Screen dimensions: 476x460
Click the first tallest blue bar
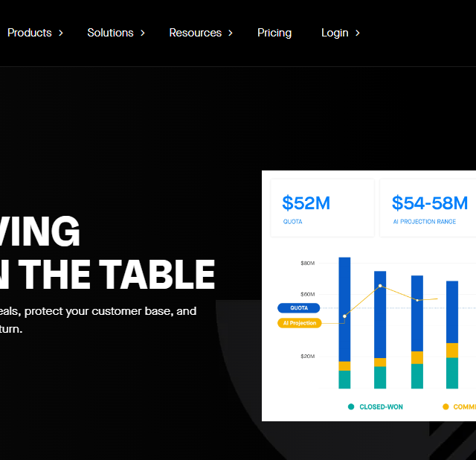344,310
